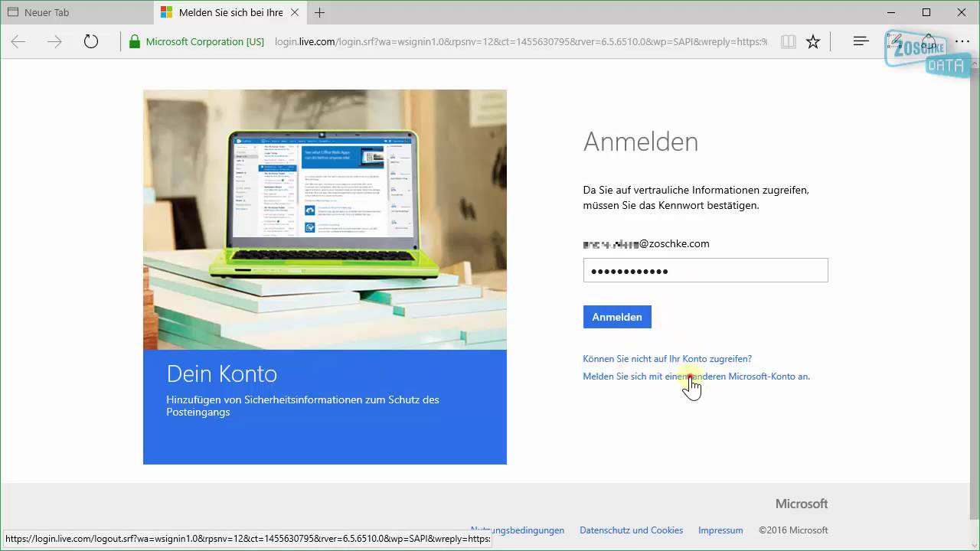Reload the page with the refresh icon

tap(91, 42)
